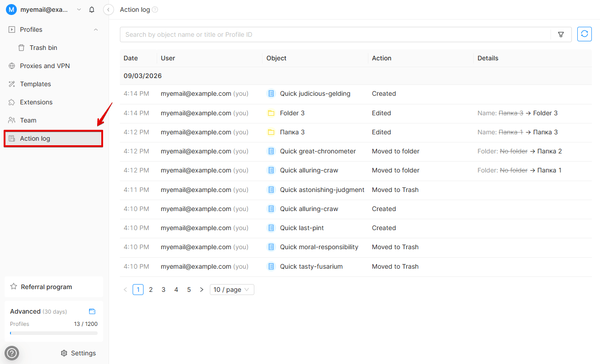Click the profile icon for Quick moral-responsibility
The width and height of the screenshot is (600, 364).
(x=271, y=247)
